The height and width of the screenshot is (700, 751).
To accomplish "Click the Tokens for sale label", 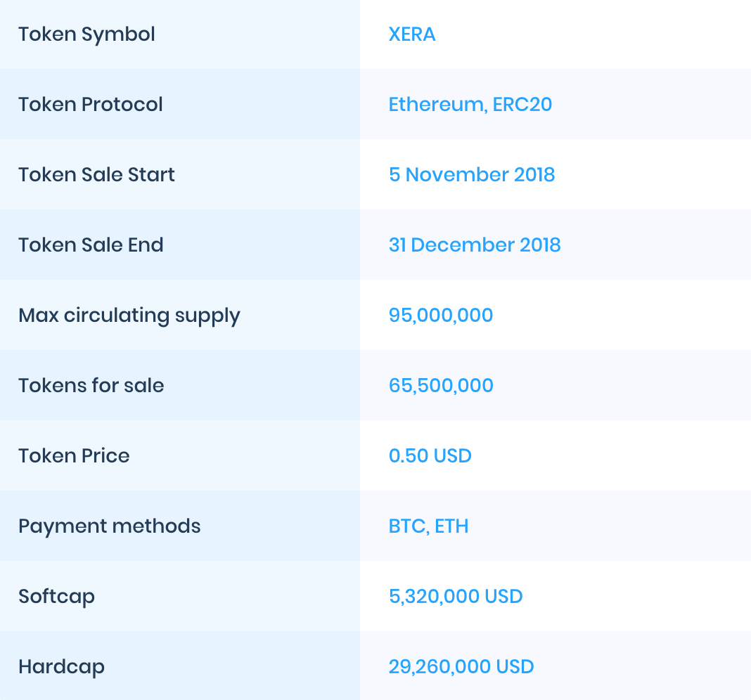I will pos(91,386).
